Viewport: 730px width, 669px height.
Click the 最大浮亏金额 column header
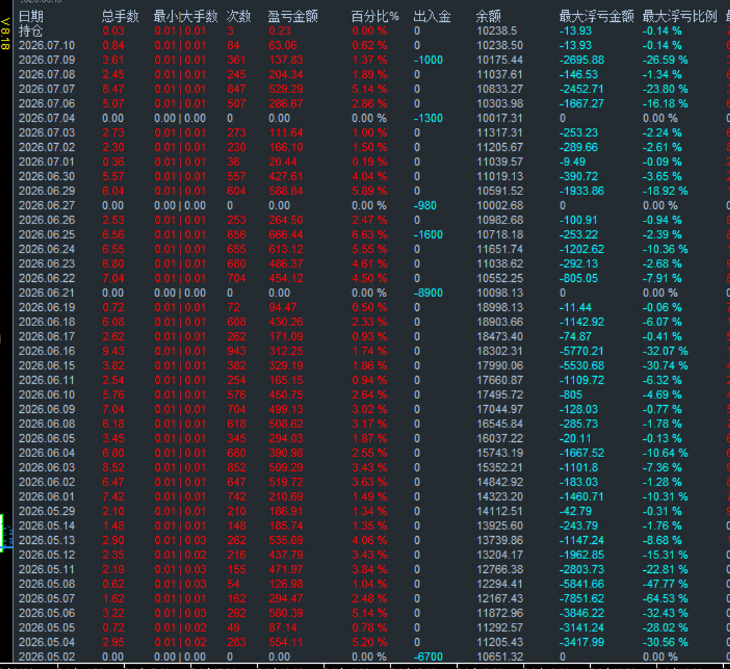tap(596, 17)
